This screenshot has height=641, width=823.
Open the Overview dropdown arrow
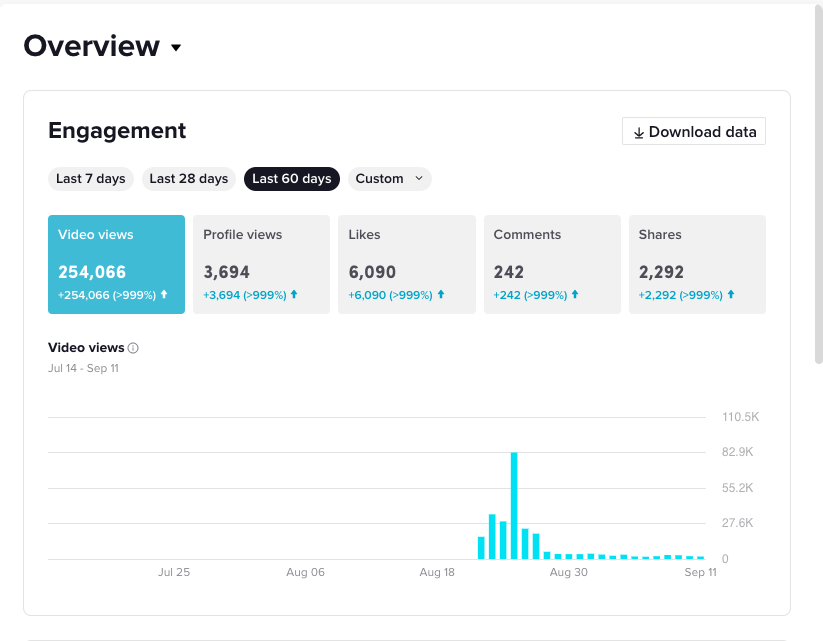pos(176,48)
